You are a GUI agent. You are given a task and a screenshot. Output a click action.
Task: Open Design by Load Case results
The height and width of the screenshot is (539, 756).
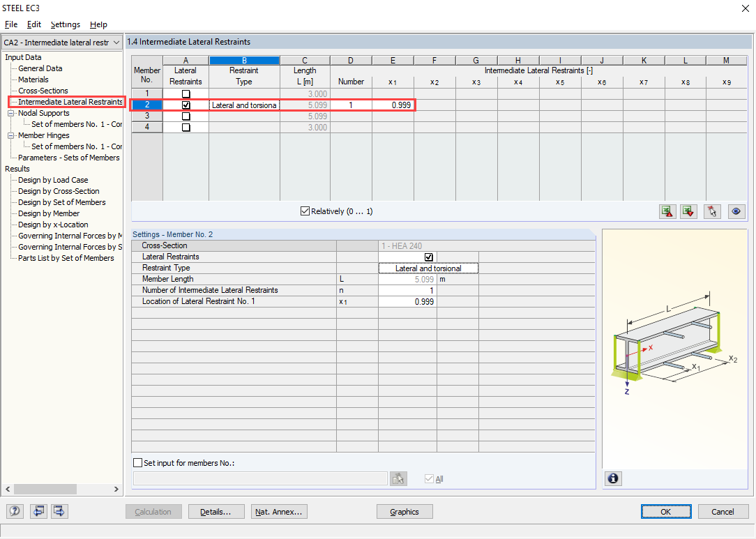pyautogui.click(x=53, y=180)
